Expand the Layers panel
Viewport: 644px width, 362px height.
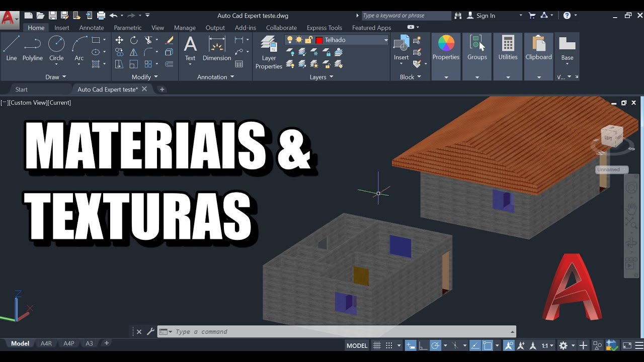pos(321,77)
